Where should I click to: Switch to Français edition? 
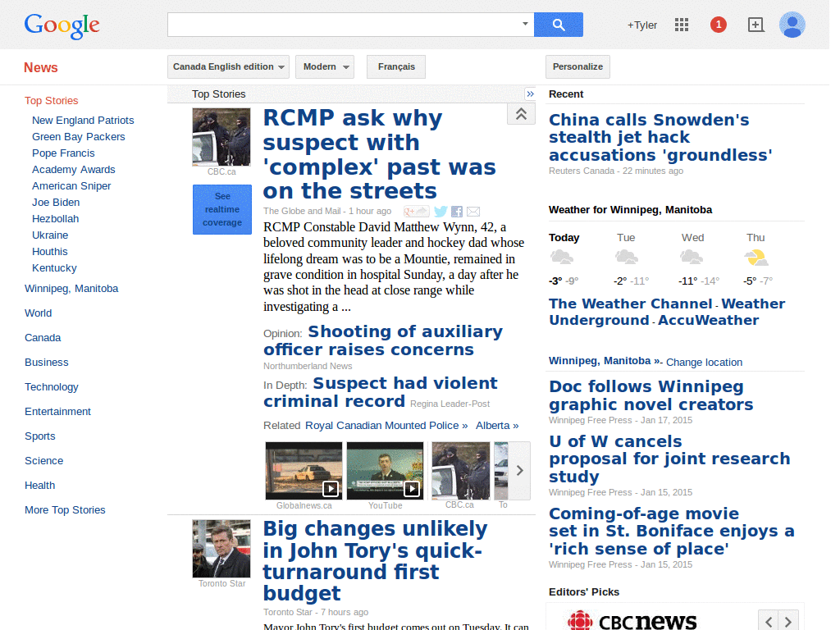(x=396, y=67)
